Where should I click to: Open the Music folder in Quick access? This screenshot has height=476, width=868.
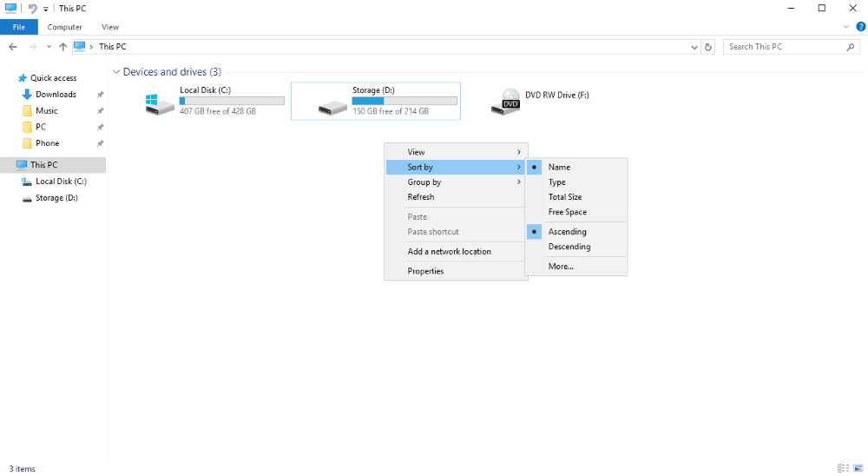point(47,111)
